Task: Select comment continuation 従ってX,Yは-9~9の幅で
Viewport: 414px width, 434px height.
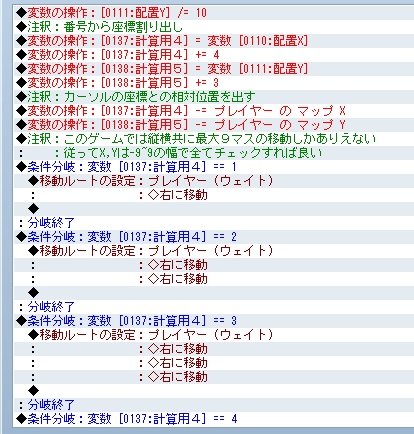Action: tap(214, 153)
